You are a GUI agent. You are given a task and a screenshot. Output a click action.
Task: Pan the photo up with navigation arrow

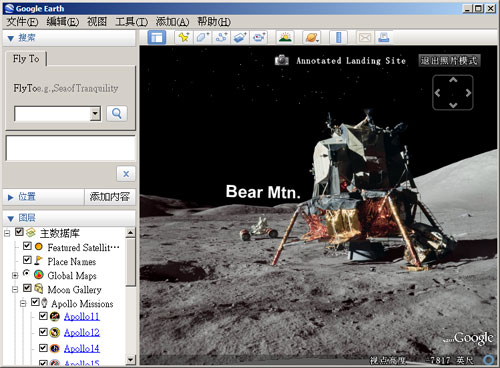point(453,80)
